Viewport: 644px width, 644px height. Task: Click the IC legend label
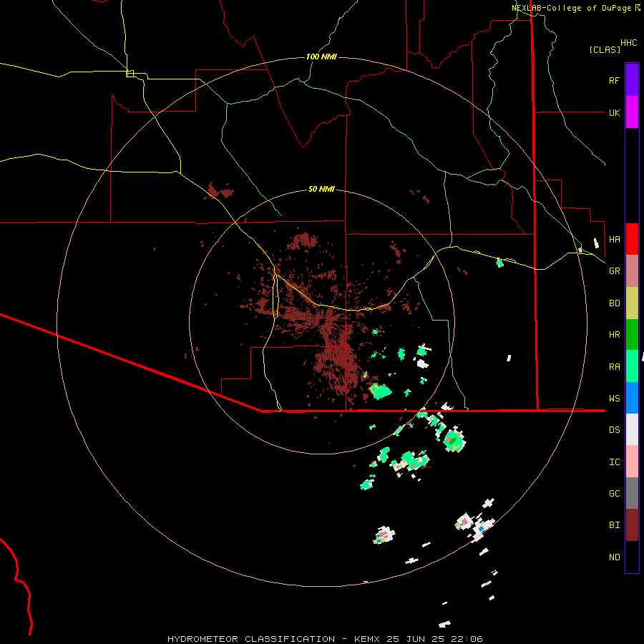(615, 462)
